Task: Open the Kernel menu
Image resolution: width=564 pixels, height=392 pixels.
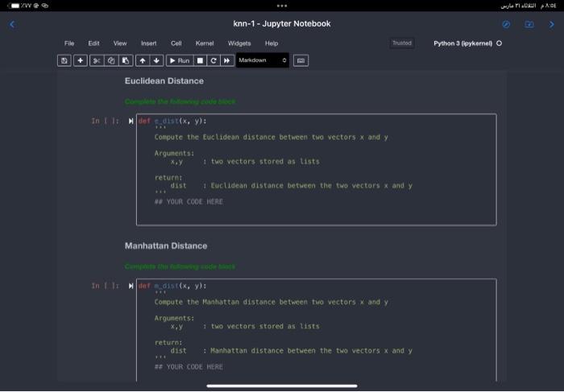Action: click(204, 43)
